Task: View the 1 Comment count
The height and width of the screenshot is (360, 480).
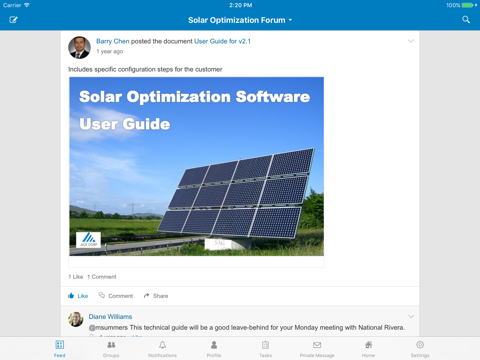Action: point(102,277)
